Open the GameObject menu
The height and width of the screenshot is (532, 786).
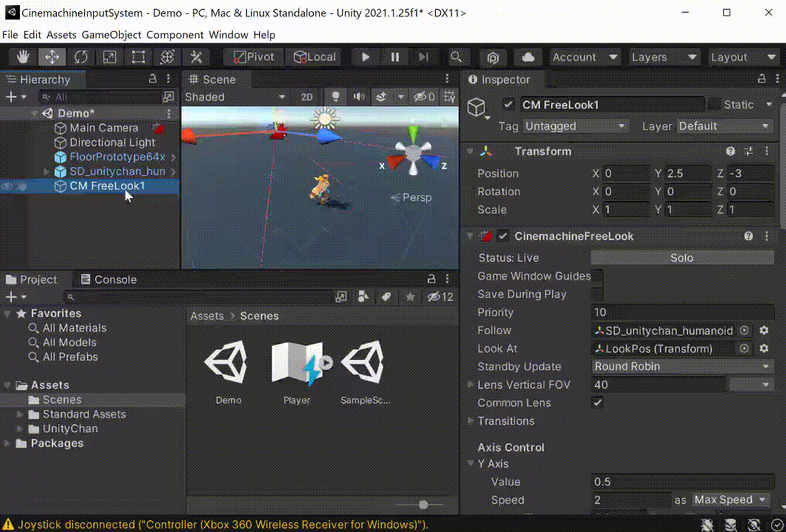pyautogui.click(x=112, y=35)
